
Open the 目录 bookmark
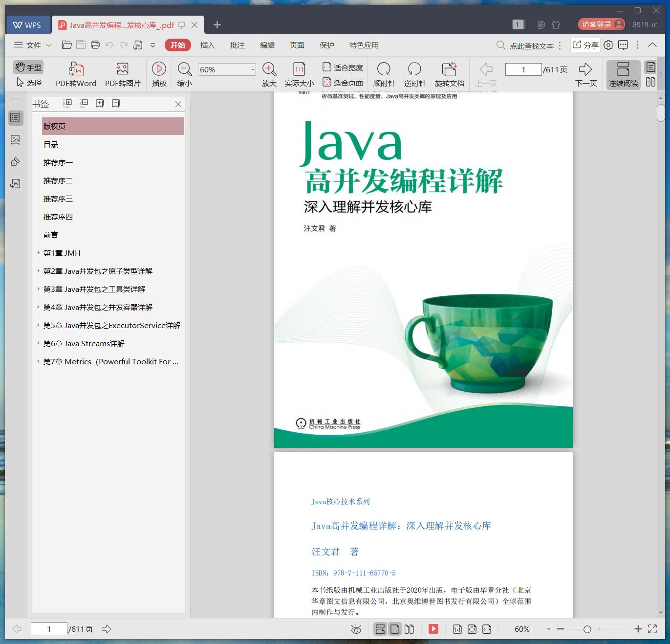click(x=51, y=144)
